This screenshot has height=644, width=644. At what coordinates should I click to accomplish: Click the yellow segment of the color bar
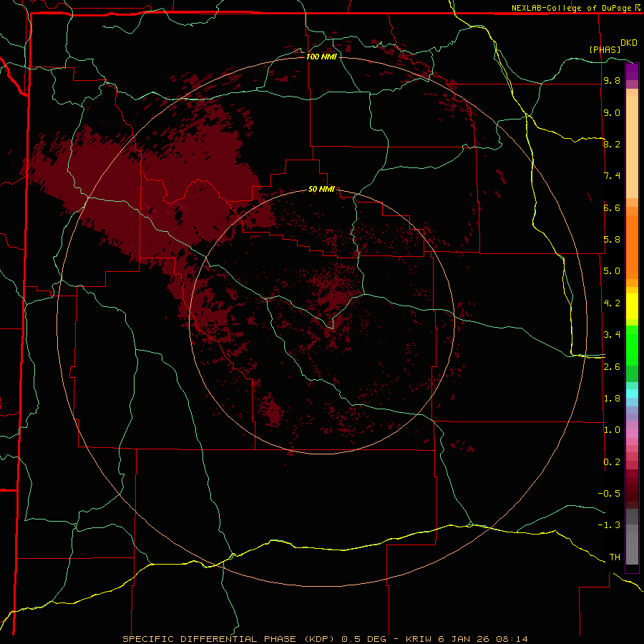point(632,306)
